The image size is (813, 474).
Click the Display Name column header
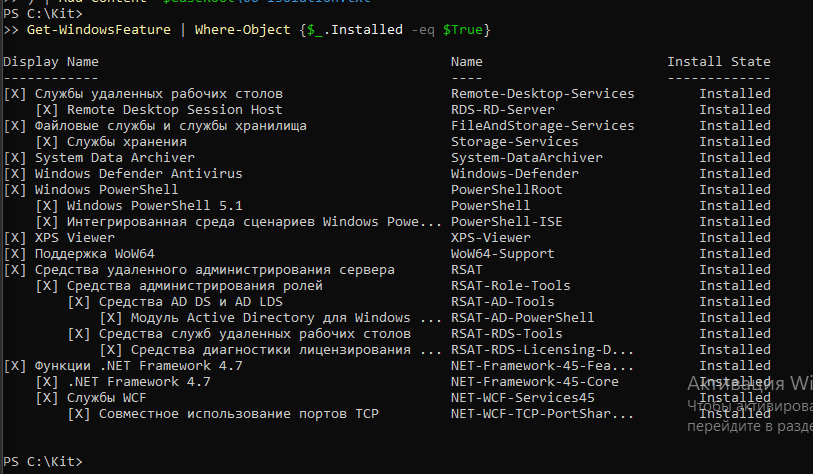point(51,62)
